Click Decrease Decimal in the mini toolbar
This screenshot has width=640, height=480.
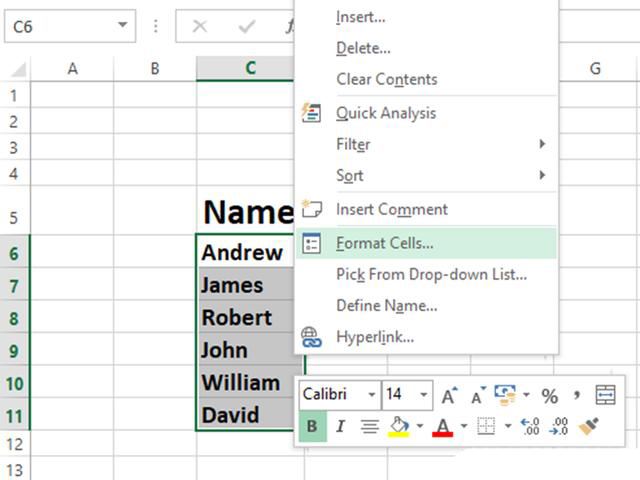pos(559,427)
